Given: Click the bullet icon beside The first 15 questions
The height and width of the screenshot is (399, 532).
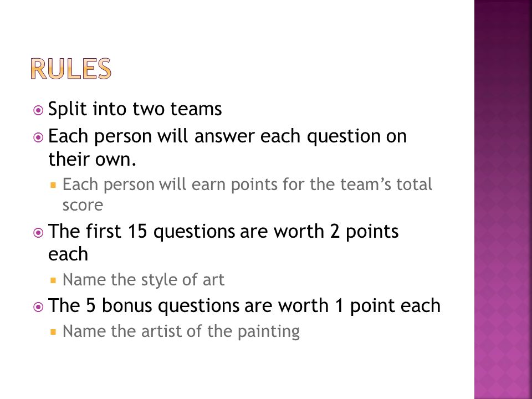Looking at the screenshot, I should pos(38,233).
